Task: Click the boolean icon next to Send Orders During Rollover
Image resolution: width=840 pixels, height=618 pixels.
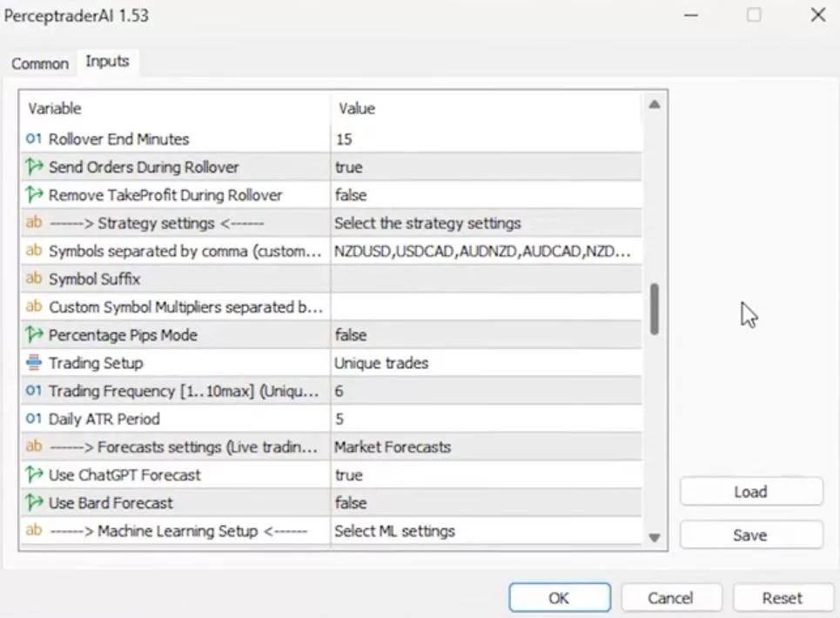Action: tap(34, 167)
